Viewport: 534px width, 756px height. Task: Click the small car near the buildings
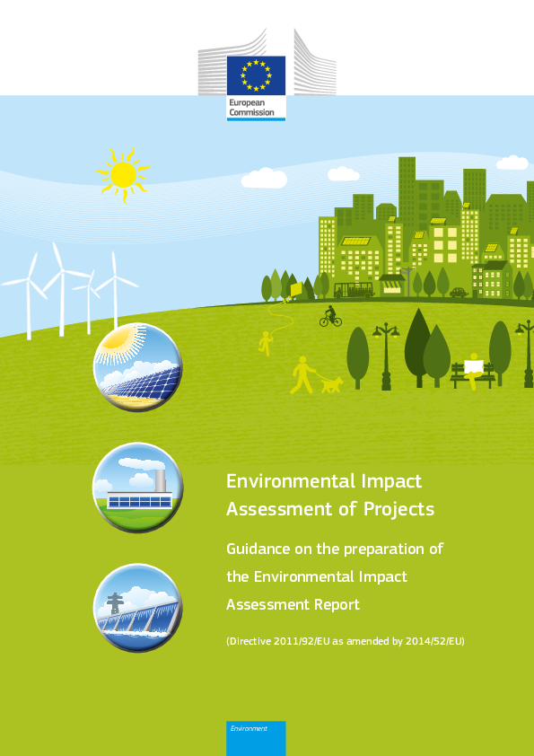click(x=459, y=292)
